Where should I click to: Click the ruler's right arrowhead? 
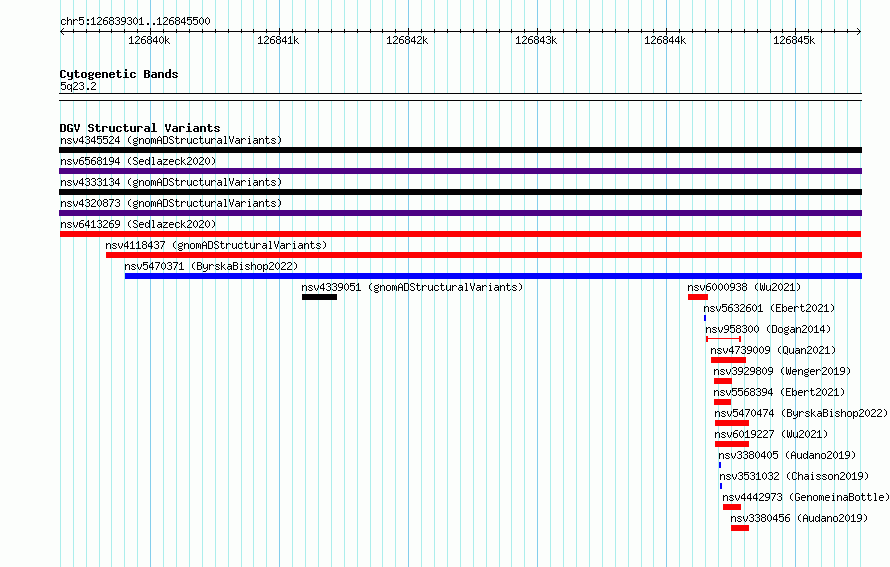tap(859, 32)
